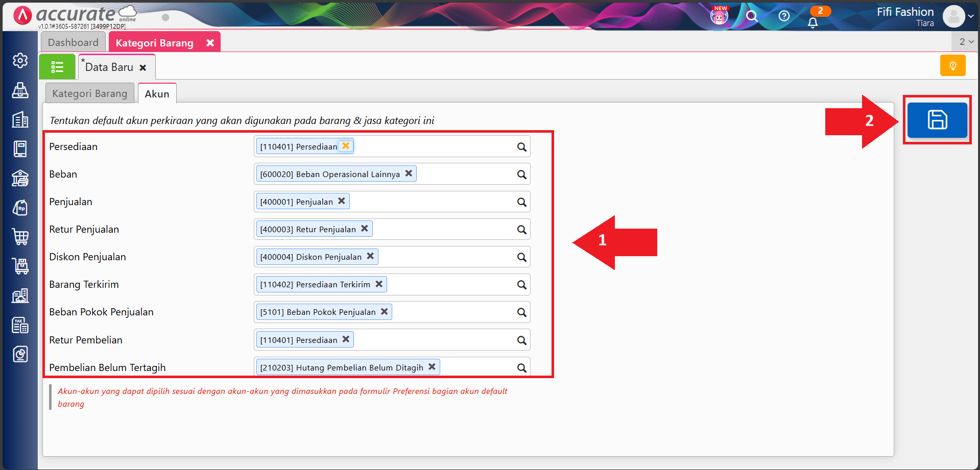Open the green list view button

click(x=57, y=67)
